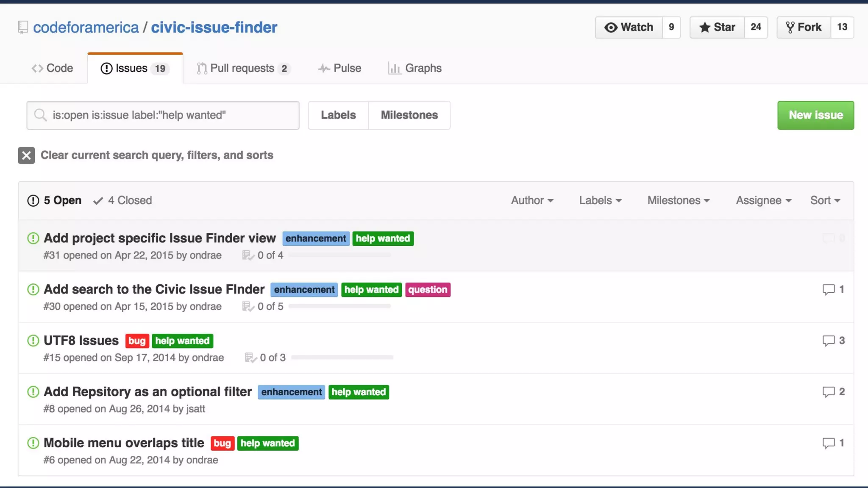The image size is (868, 488).
Task: Open the Milestones button next to Labels
Action: [x=409, y=115]
